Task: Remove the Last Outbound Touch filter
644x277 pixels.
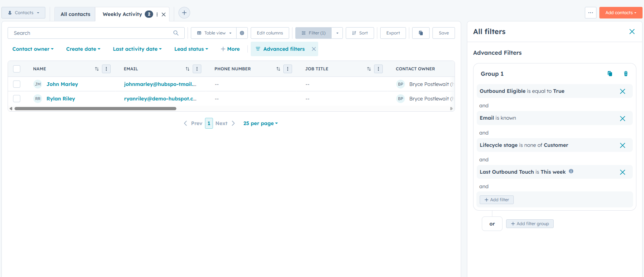Action: click(x=623, y=172)
